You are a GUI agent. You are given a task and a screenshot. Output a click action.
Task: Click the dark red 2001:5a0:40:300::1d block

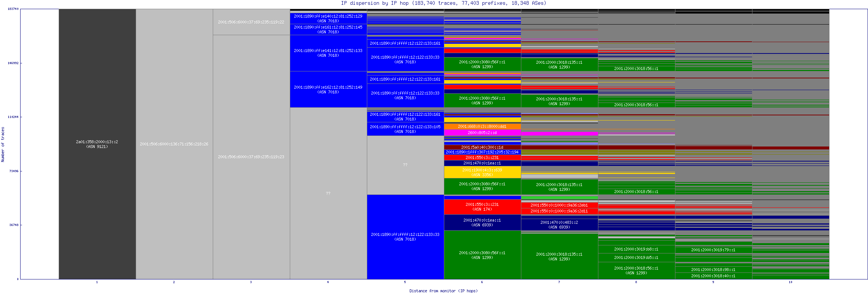482,147
